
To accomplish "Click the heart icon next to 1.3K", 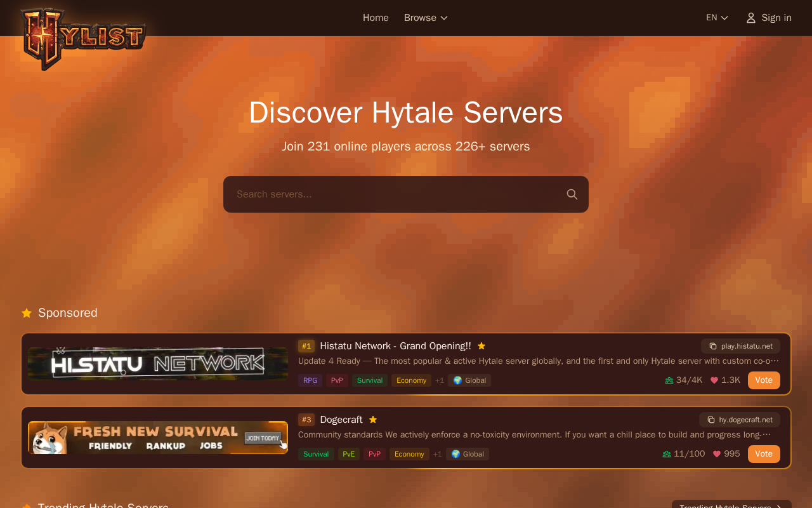I will [714, 380].
